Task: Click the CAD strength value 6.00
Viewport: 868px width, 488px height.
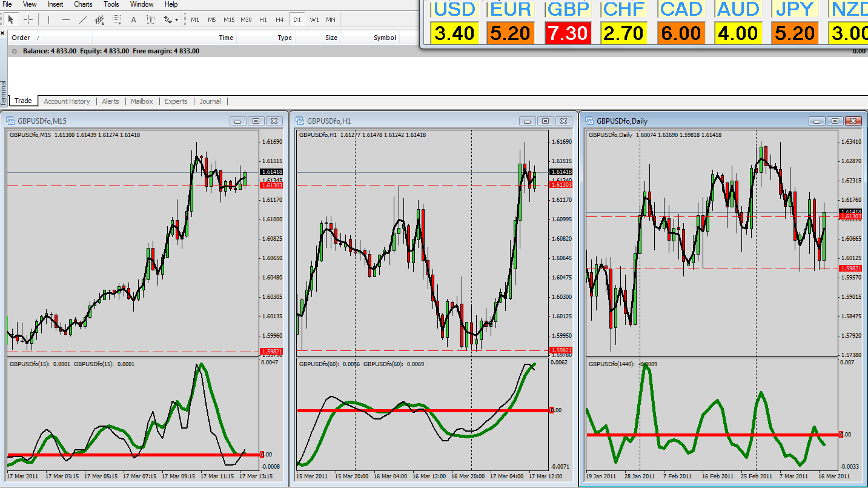Action: point(681,32)
